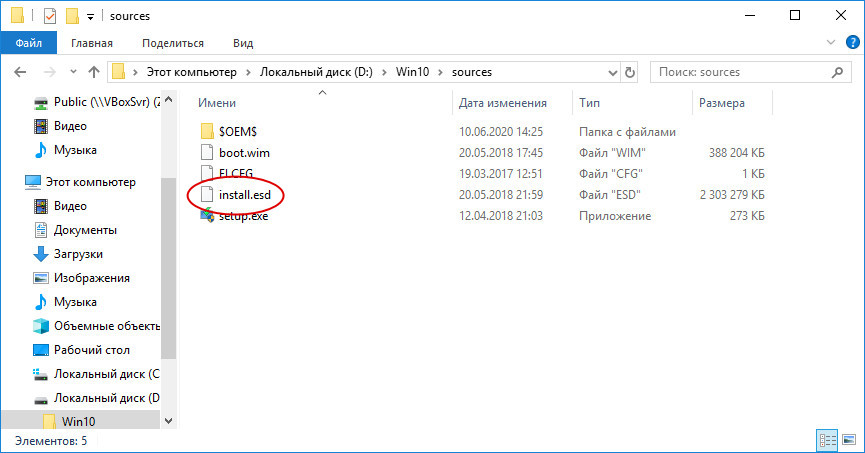
Task: Expand the address bar history dropdown
Action: (612, 72)
